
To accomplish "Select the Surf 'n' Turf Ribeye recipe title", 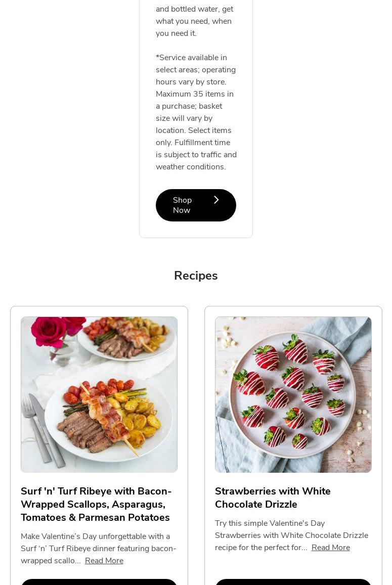I will 96,504.
